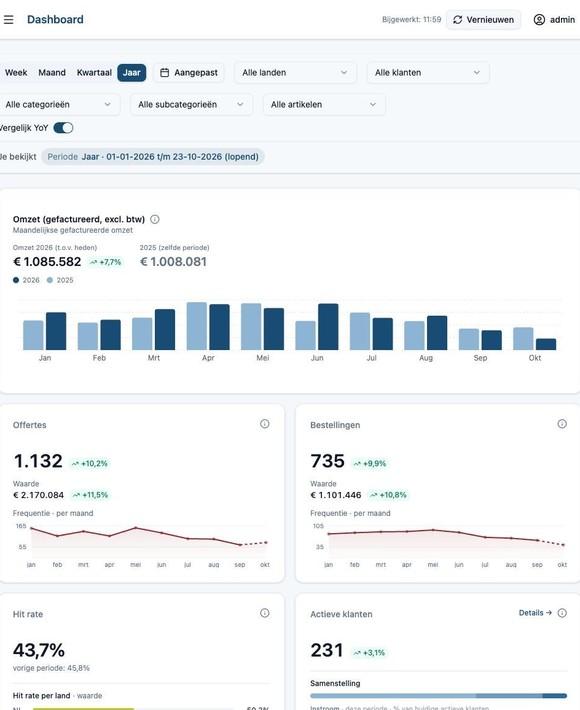Show info icon on Hit rate card
This screenshot has width=580, height=710.
(x=265, y=613)
